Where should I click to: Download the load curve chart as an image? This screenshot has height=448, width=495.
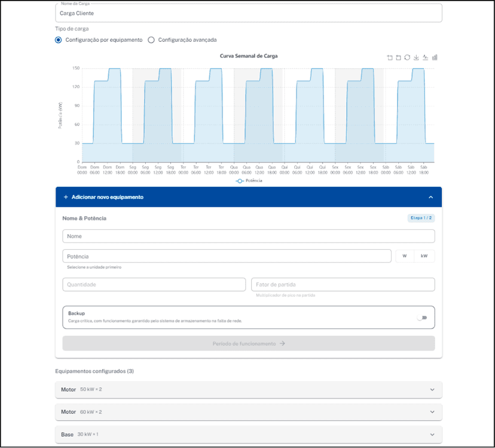[417, 57]
